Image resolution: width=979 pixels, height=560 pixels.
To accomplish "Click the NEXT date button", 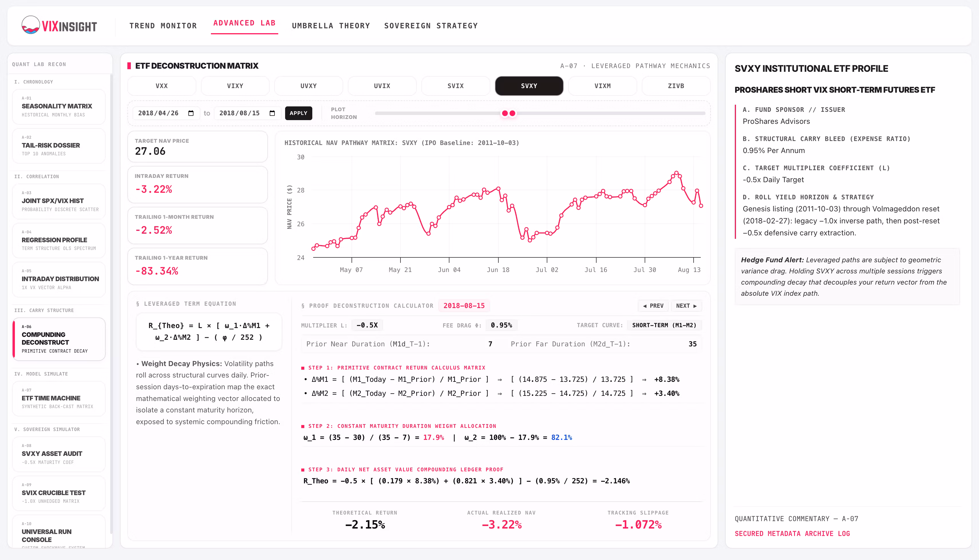I will tap(686, 306).
